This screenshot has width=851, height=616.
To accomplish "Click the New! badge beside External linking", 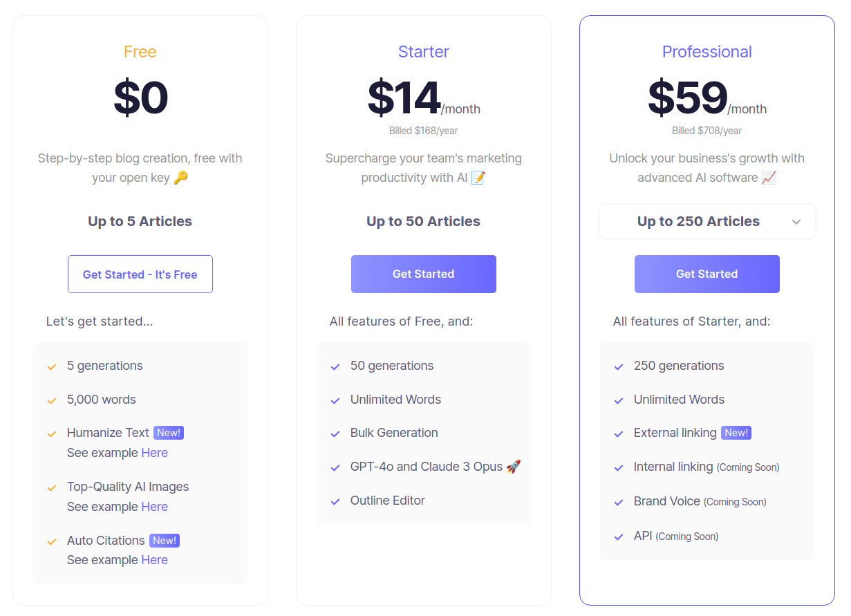I will pos(736,433).
